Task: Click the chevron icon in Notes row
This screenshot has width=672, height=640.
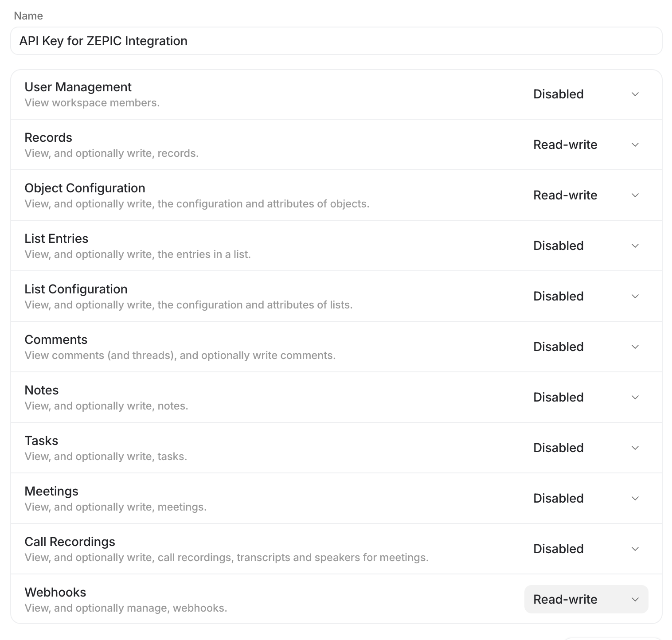Action: coord(635,397)
